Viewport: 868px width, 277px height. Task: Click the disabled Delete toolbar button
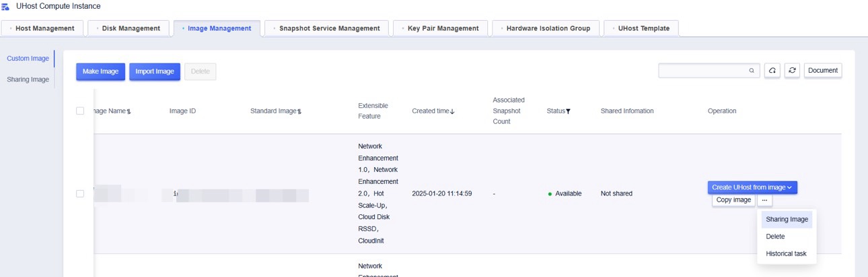click(x=201, y=71)
